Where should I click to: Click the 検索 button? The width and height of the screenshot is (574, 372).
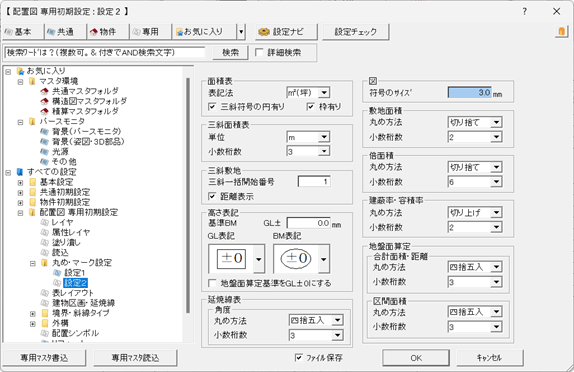click(x=230, y=52)
